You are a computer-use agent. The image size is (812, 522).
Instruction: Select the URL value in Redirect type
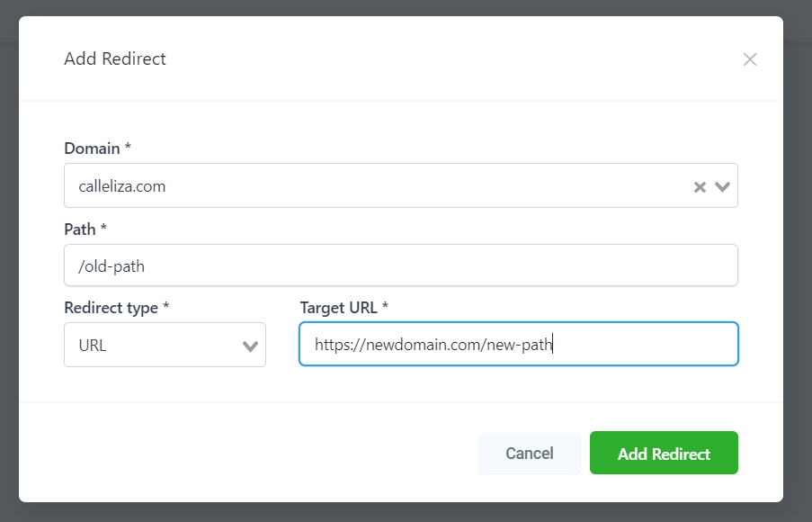point(93,346)
